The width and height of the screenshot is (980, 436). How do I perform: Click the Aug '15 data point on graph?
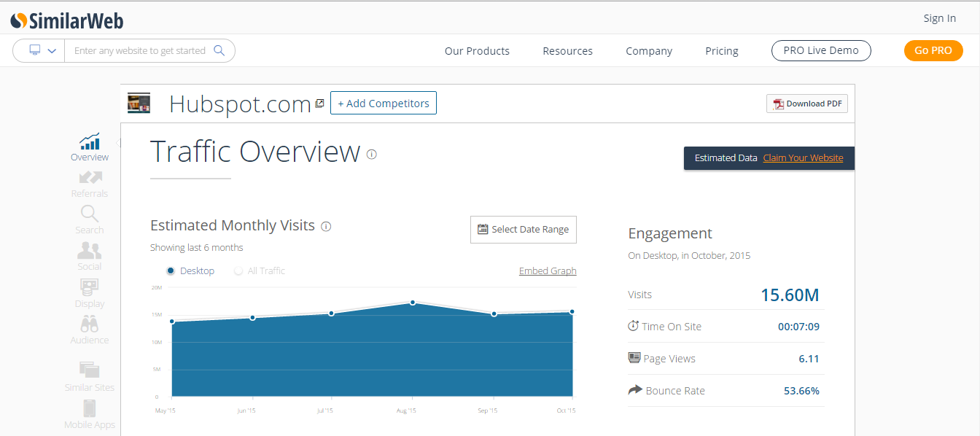413,303
